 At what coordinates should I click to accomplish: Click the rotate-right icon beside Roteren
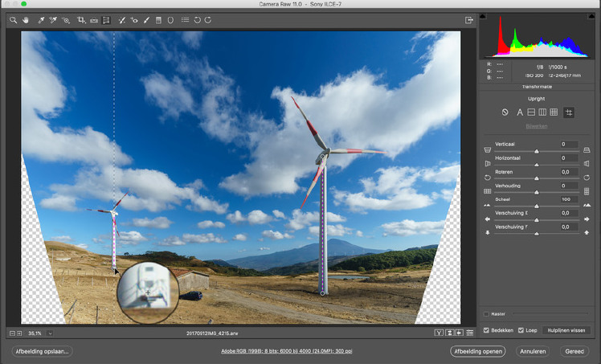click(x=587, y=178)
